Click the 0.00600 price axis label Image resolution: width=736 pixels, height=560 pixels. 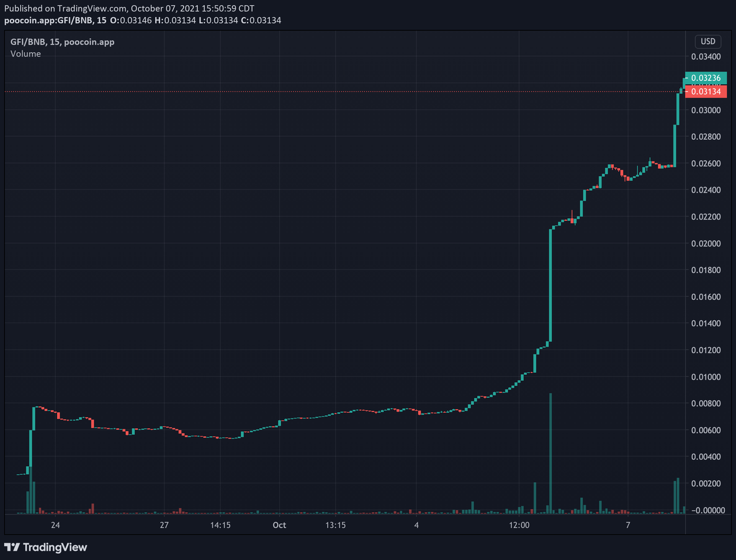(705, 431)
